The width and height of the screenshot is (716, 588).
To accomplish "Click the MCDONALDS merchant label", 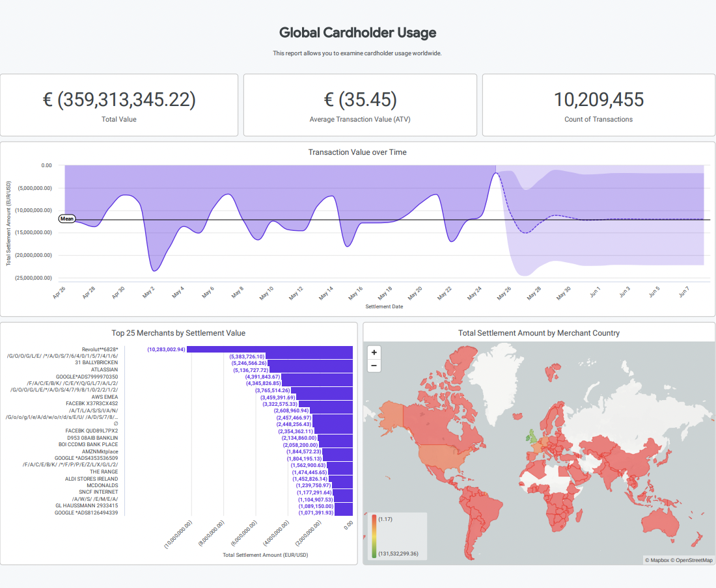I will pos(102,485).
